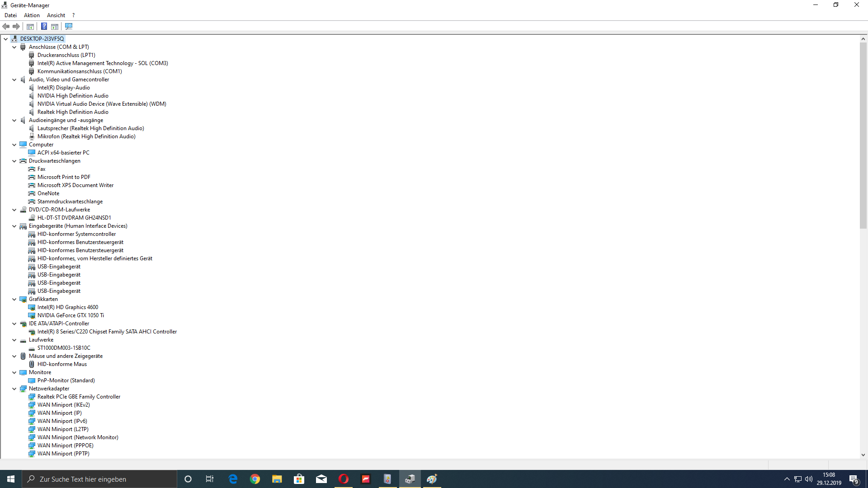Collapse the Druckwarteschlangen category
Screen dimensions: 868x488
tap(14, 161)
